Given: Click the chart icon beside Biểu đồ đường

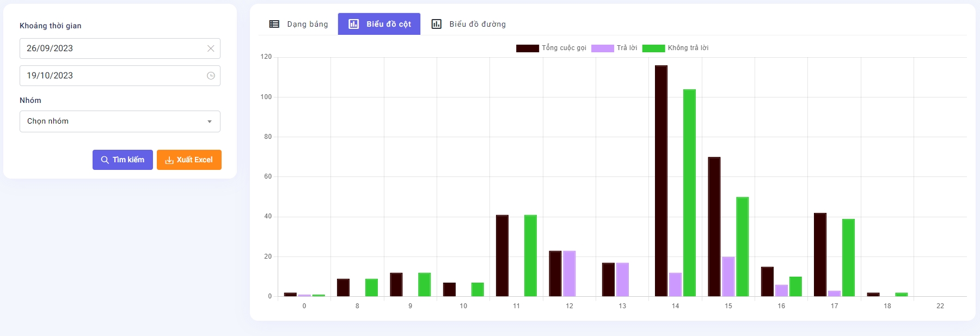Looking at the screenshot, I should click(436, 24).
